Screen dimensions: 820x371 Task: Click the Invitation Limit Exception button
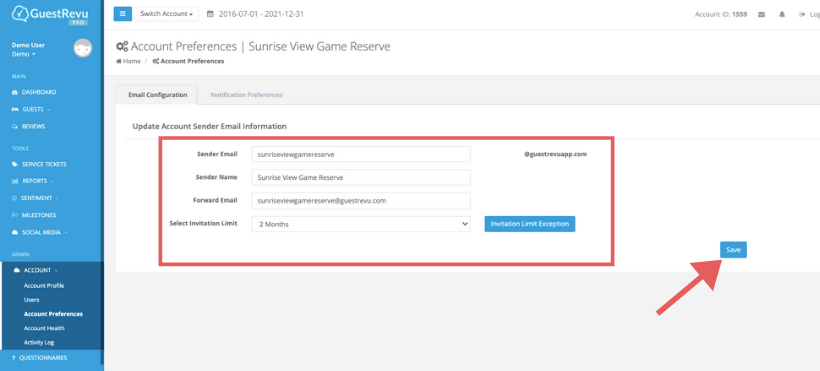[x=530, y=223]
